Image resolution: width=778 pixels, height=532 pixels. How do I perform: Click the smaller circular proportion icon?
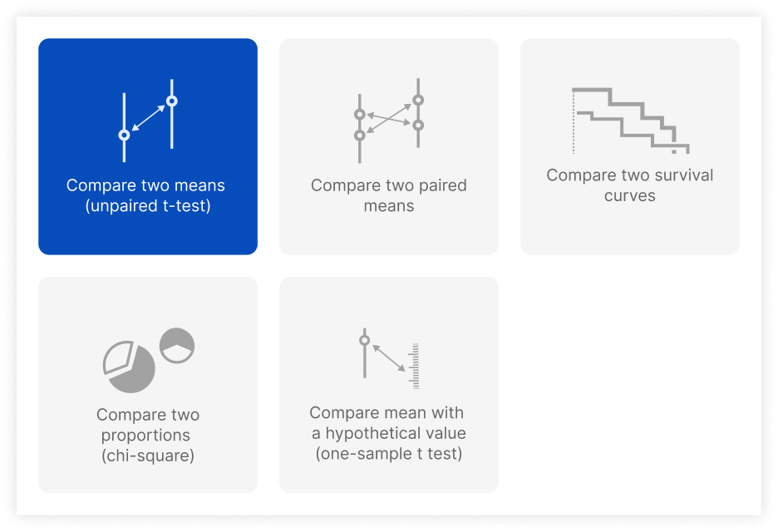coord(176,344)
